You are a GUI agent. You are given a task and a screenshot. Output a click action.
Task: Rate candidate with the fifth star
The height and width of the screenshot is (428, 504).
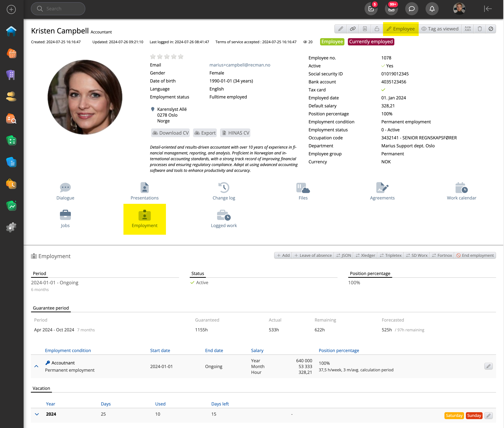(x=181, y=57)
